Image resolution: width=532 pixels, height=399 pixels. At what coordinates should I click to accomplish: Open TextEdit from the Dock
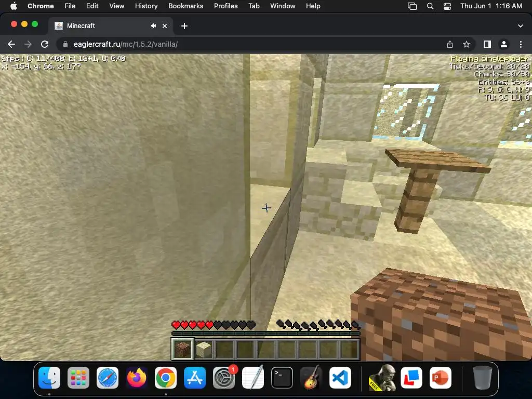pyautogui.click(x=253, y=378)
